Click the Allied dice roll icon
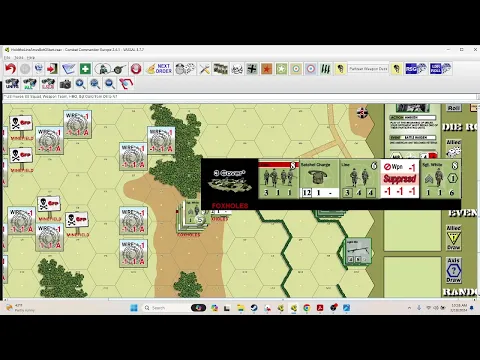The width and height of the screenshot is (480, 360). pyautogui.click(x=453, y=149)
